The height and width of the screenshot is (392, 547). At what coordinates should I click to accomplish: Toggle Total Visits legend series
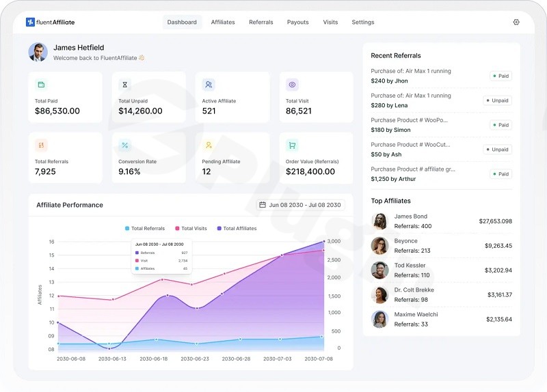click(x=191, y=228)
